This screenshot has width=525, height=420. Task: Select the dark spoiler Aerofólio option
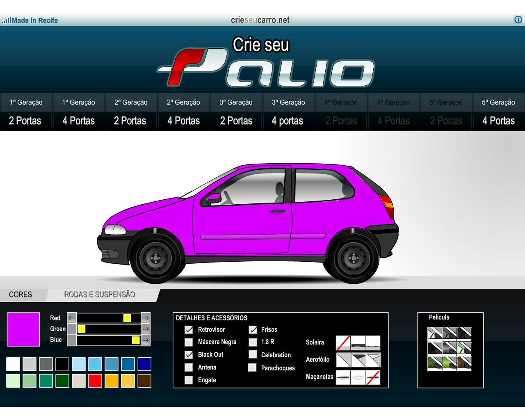pyautogui.click(x=358, y=360)
